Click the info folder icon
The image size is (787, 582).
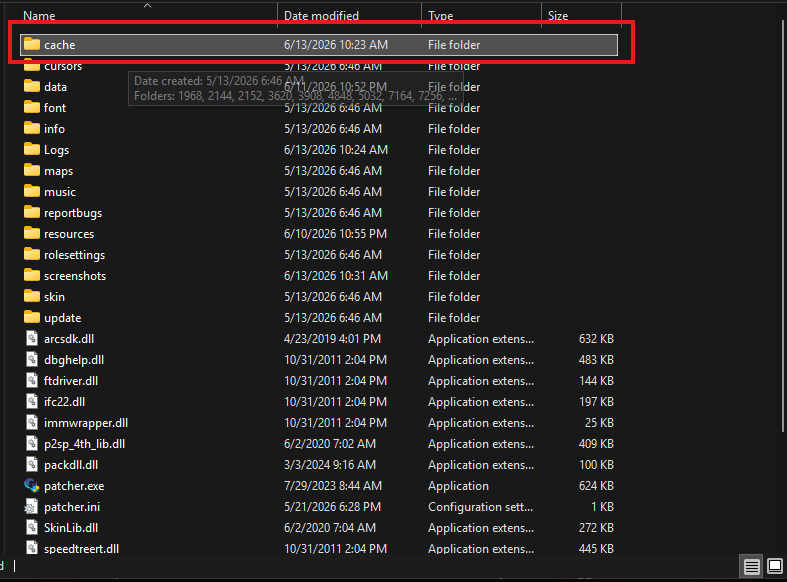click(32, 128)
